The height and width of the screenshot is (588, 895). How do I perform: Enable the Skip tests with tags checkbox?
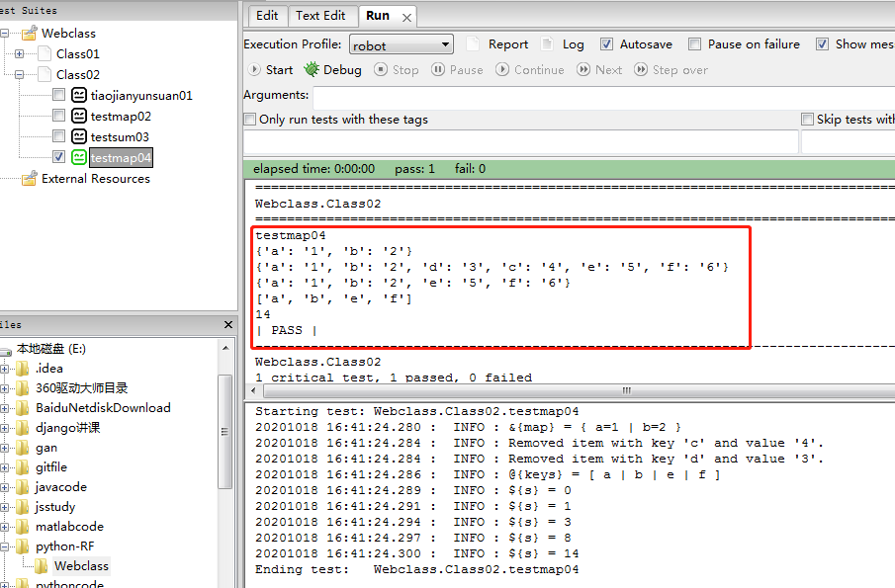click(x=807, y=120)
